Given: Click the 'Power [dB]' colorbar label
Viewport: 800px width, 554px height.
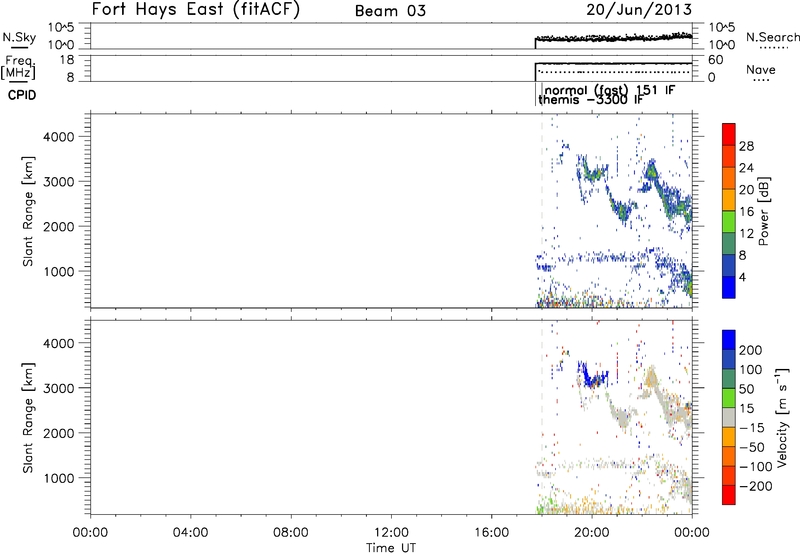Looking at the screenshot, I should point(763,211).
